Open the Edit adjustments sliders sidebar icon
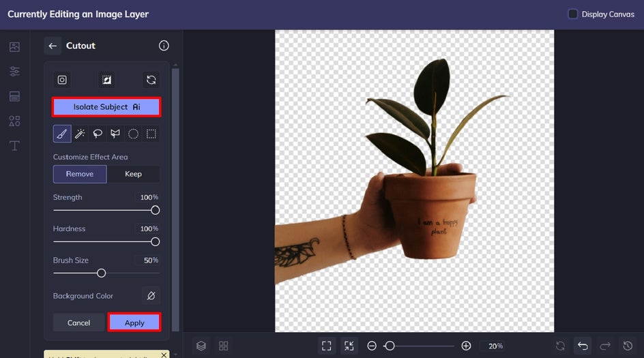The height and width of the screenshot is (358, 644). (x=14, y=72)
